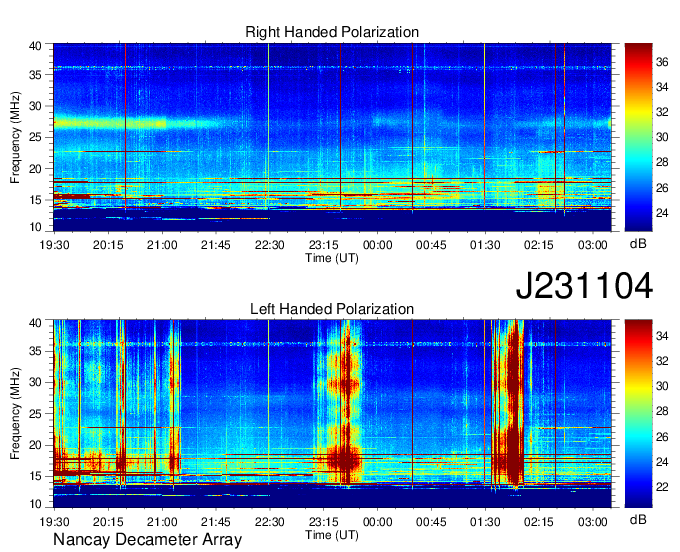The width and height of the screenshot is (680, 552).
Task: Click the 10 MHz tick of Right Handed plot
Action: 35,227
